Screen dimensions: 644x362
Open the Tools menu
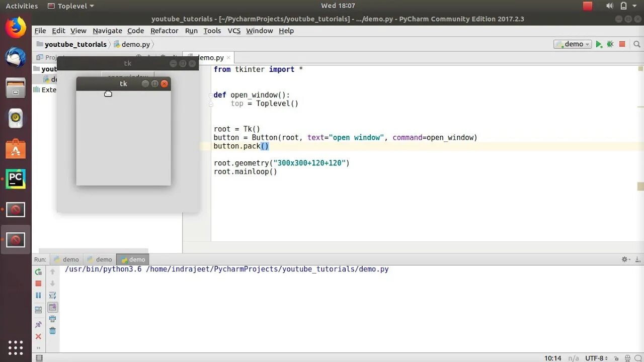pos(212,31)
